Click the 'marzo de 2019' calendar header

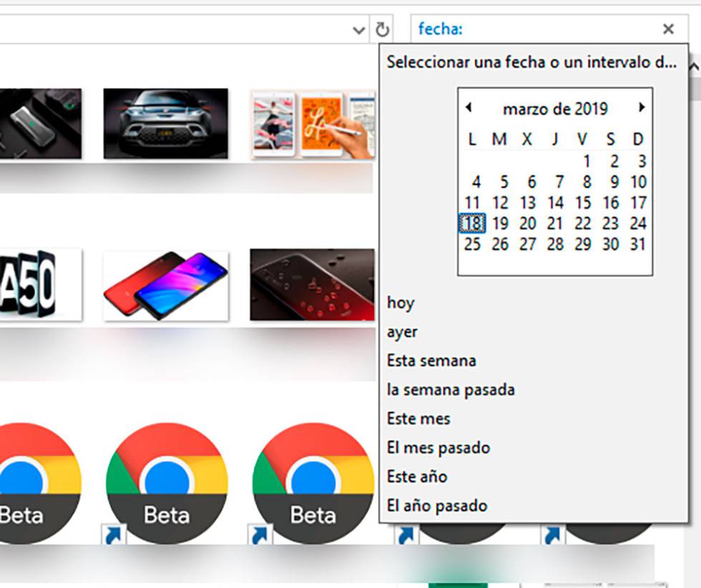pyautogui.click(x=555, y=109)
